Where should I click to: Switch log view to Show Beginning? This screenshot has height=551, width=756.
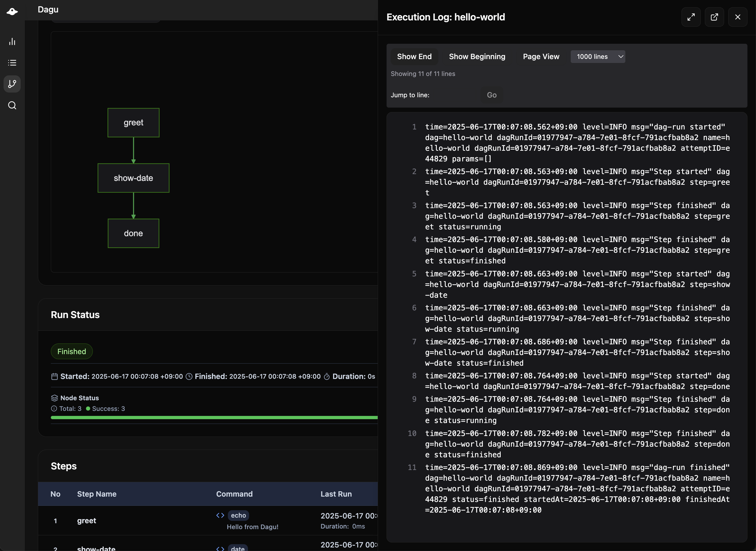click(477, 57)
